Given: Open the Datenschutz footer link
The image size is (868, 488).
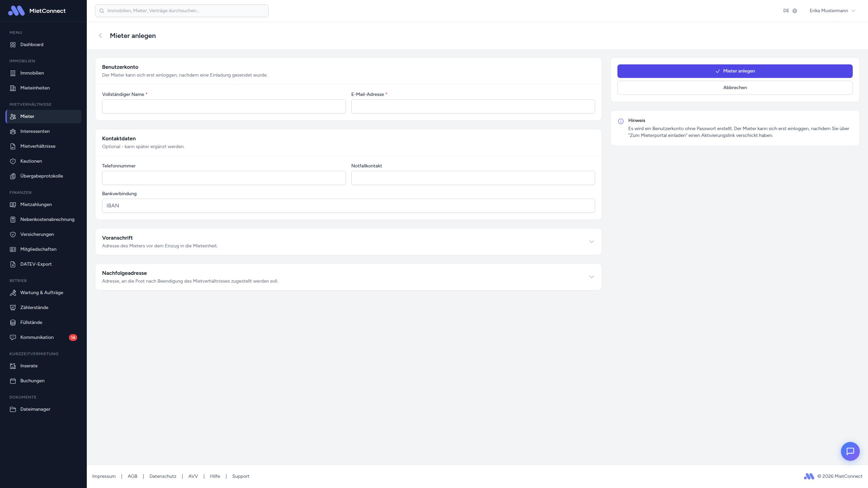Looking at the screenshot, I should coord(163,476).
